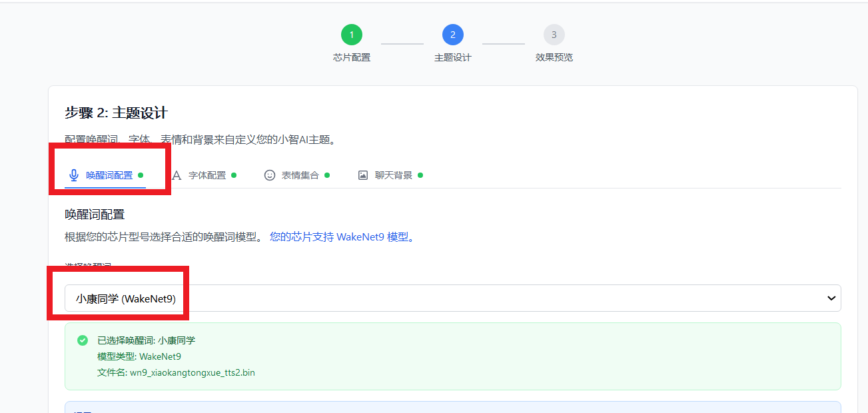Switch to the 聊天背景 tab
The height and width of the screenshot is (413, 868).
click(x=394, y=175)
